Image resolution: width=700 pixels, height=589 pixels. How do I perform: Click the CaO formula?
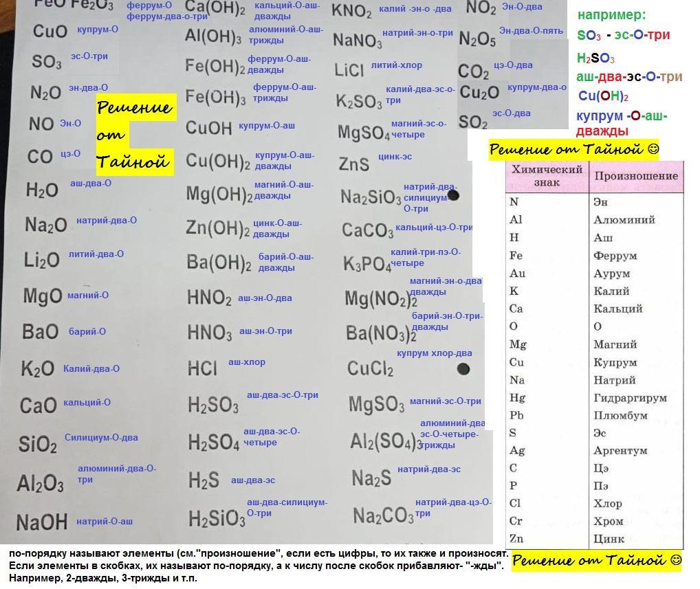[38, 405]
